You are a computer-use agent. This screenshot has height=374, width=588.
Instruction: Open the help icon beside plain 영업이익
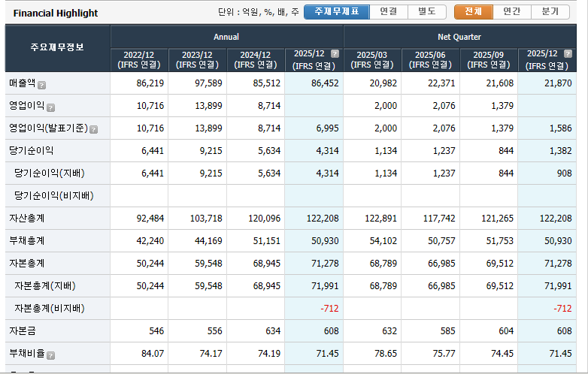[x=51, y=107]
